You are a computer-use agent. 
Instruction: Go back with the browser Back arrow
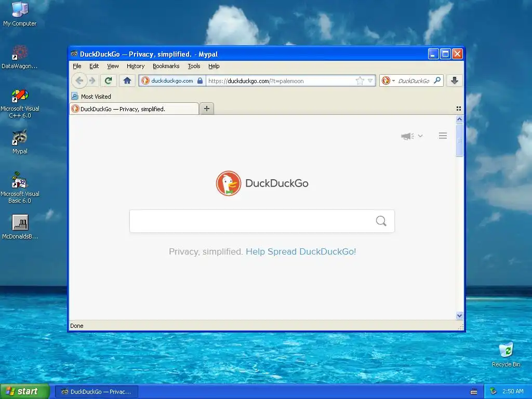pyautogui.click(x=79, y=81)
